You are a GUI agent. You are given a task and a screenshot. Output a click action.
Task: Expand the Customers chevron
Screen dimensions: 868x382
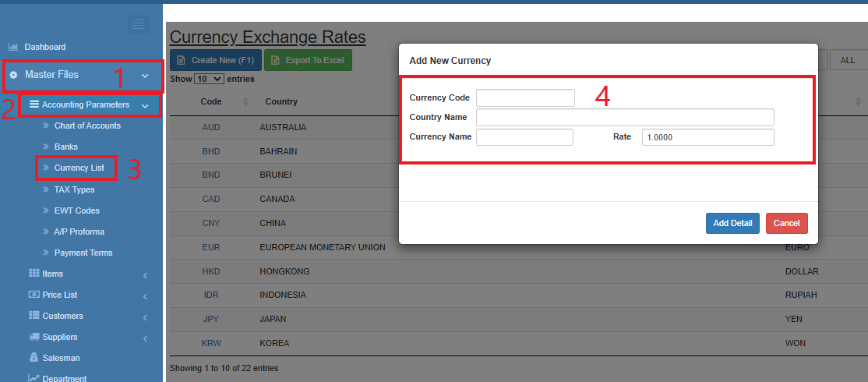tap(145, 317)
